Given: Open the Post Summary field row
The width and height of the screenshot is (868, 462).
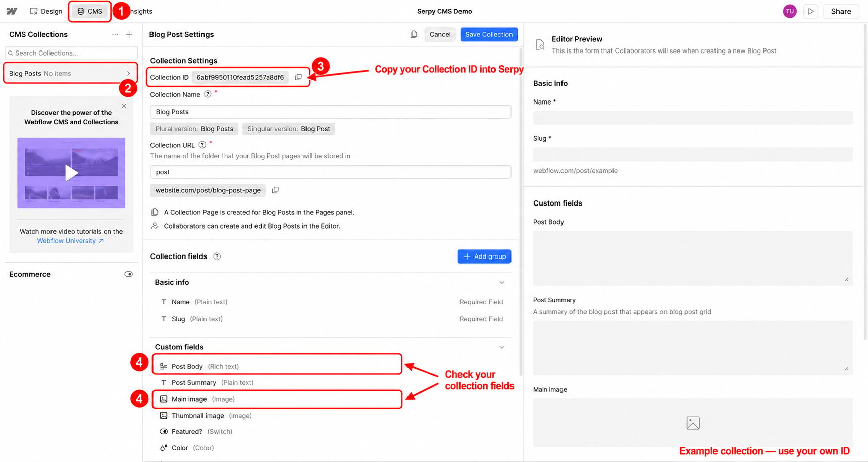Looking at the screenshot, I should tap(331, 383).
